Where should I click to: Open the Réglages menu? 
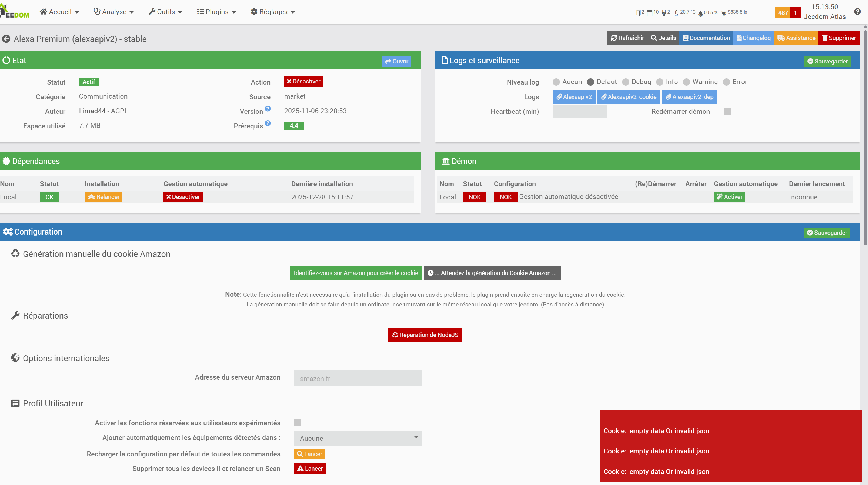273,12
